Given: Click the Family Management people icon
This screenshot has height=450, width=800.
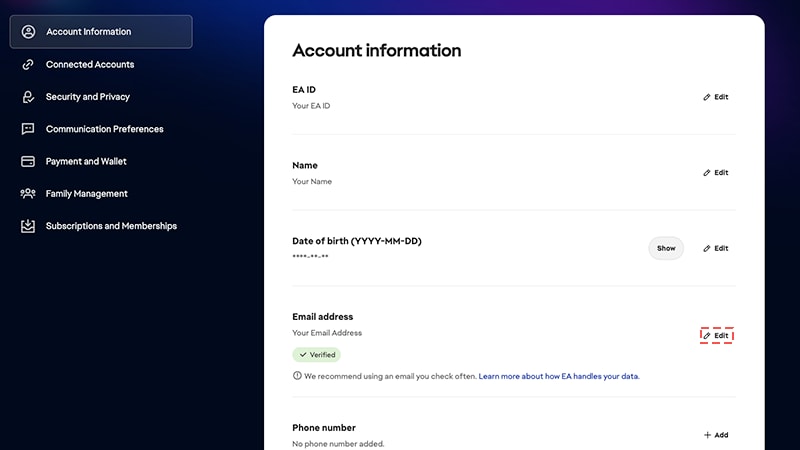Looking at the screenshot, I should [x=28, y=194].
